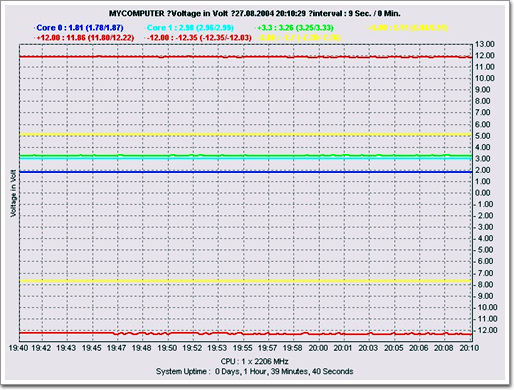Click the green +3.3 : 3.26 legend entry
The height and width of the screenshot is (390, 514).
(295, 28)
